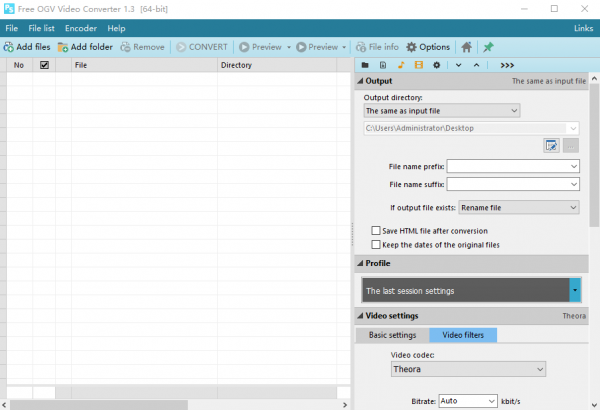Click the edit output path icon

click(550, 145)
